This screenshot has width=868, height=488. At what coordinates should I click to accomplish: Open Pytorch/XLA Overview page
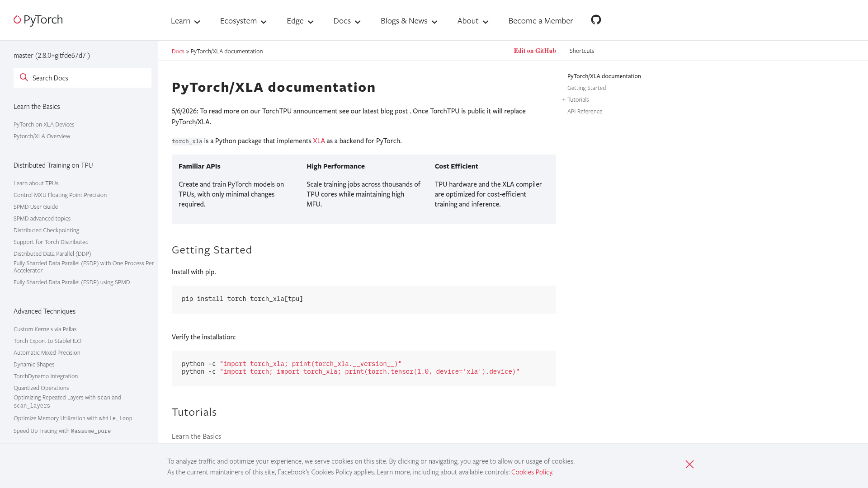[42, 136]
